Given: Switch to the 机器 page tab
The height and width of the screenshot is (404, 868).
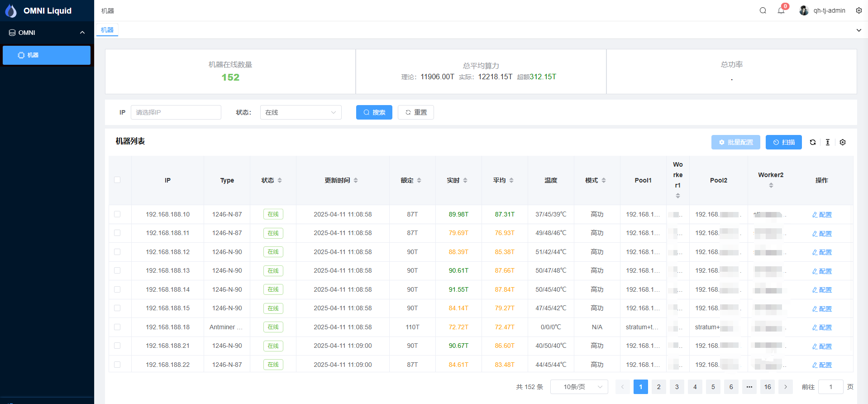Looking at the screenshot, I should pyautogui.click(x=107, y=30).
